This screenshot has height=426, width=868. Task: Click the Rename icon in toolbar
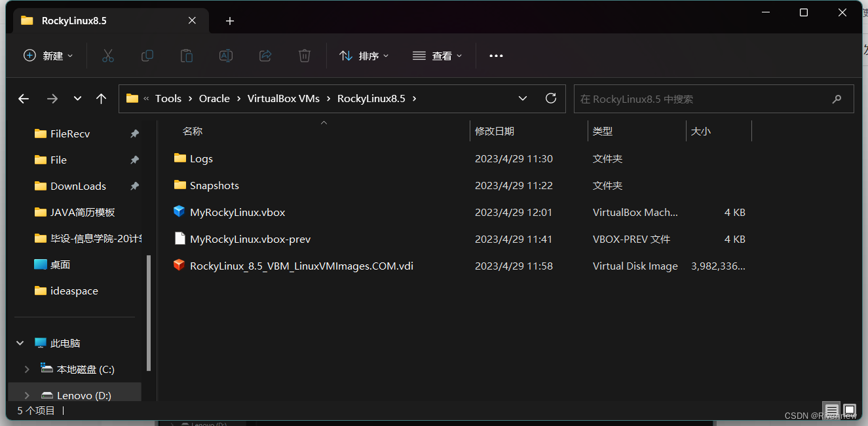coord(226,56)
